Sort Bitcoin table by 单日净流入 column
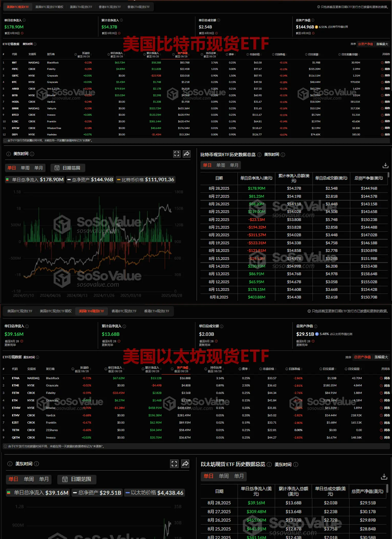 click(x=117, y=55)
